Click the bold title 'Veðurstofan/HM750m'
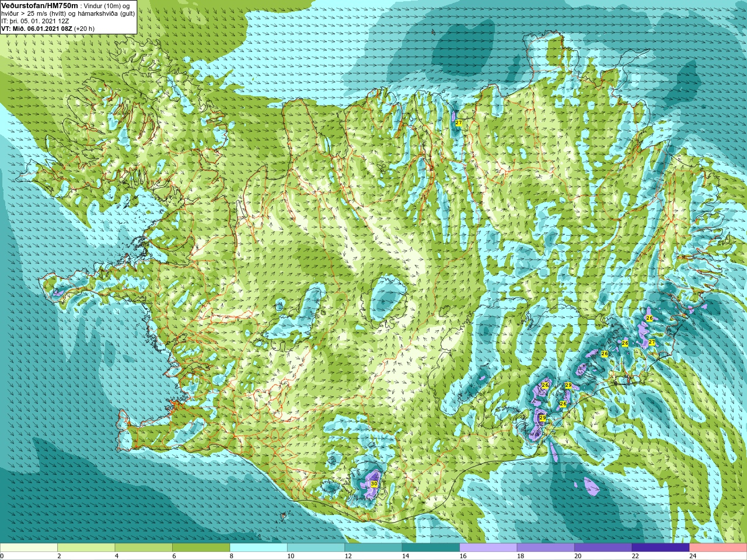Screen dimensions: 747x560 [39, 5]
